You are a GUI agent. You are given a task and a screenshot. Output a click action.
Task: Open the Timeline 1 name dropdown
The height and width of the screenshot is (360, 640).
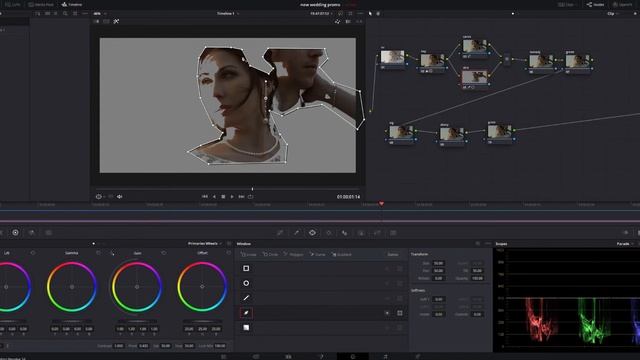(228, 13)
